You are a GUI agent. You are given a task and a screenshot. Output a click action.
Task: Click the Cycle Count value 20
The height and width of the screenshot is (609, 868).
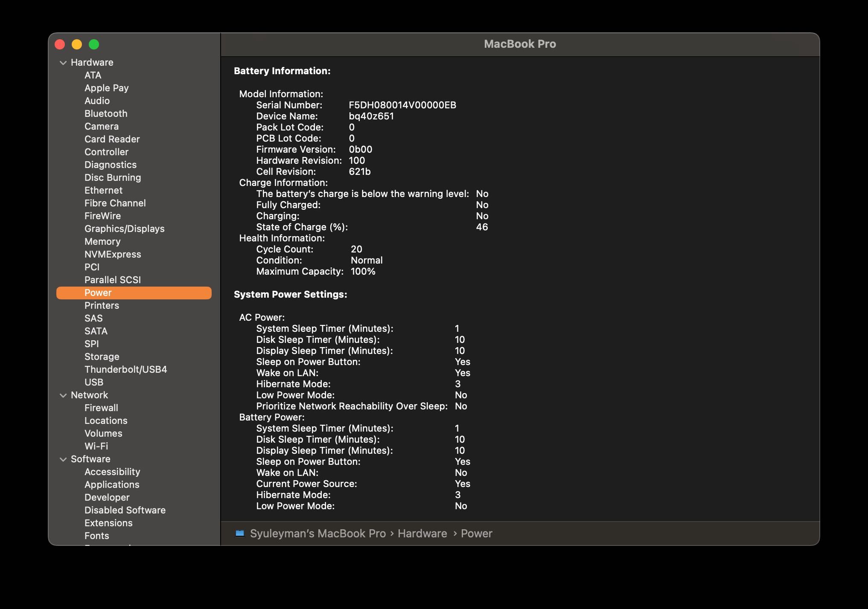pyautogui.click(x=356, y=249)
